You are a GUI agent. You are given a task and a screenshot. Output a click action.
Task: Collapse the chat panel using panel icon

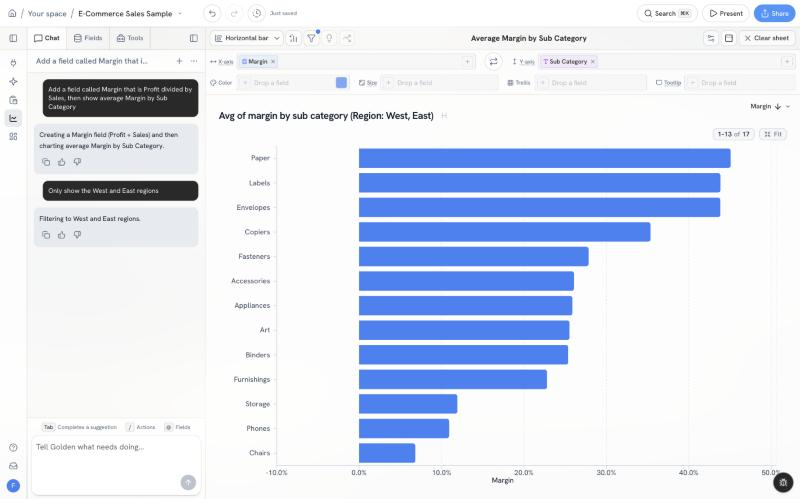coord(194,38)
